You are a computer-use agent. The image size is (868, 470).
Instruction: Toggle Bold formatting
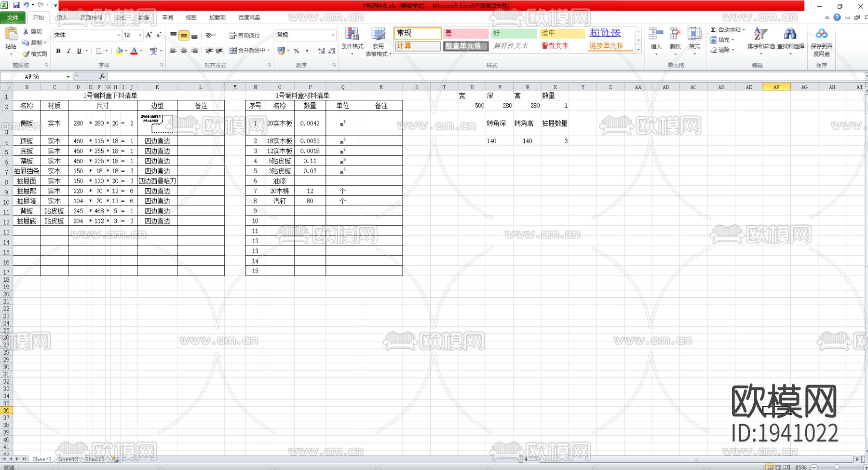pyautogui.click(x=58, y=51)
